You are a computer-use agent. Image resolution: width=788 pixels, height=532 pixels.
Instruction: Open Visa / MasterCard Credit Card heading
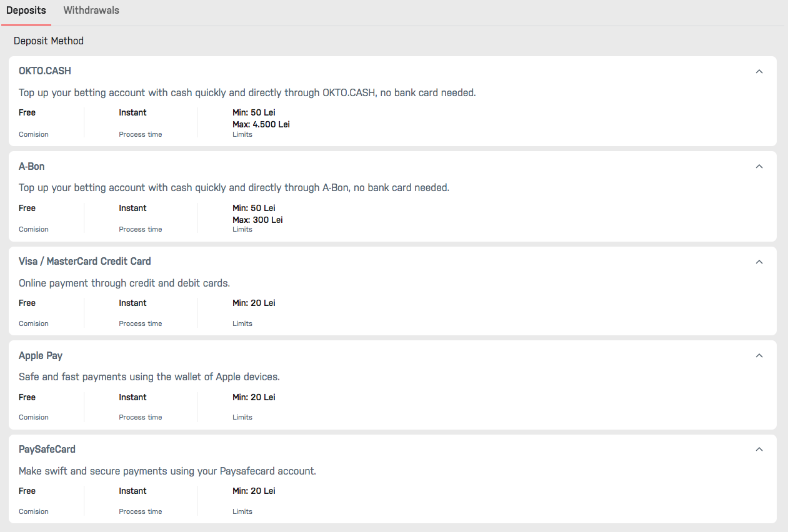point(85,262)
